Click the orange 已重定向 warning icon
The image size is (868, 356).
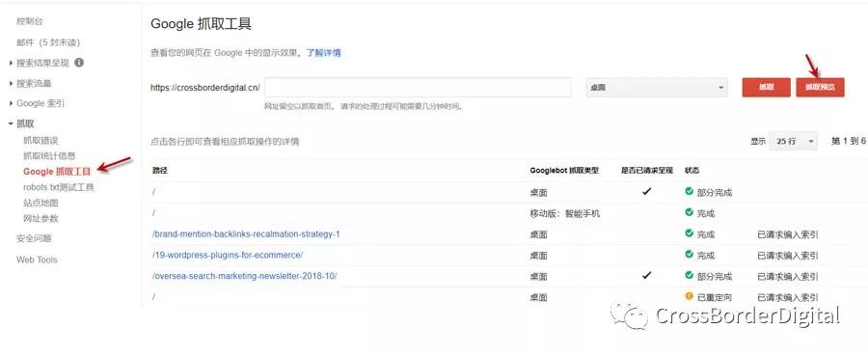click(690, 296)
